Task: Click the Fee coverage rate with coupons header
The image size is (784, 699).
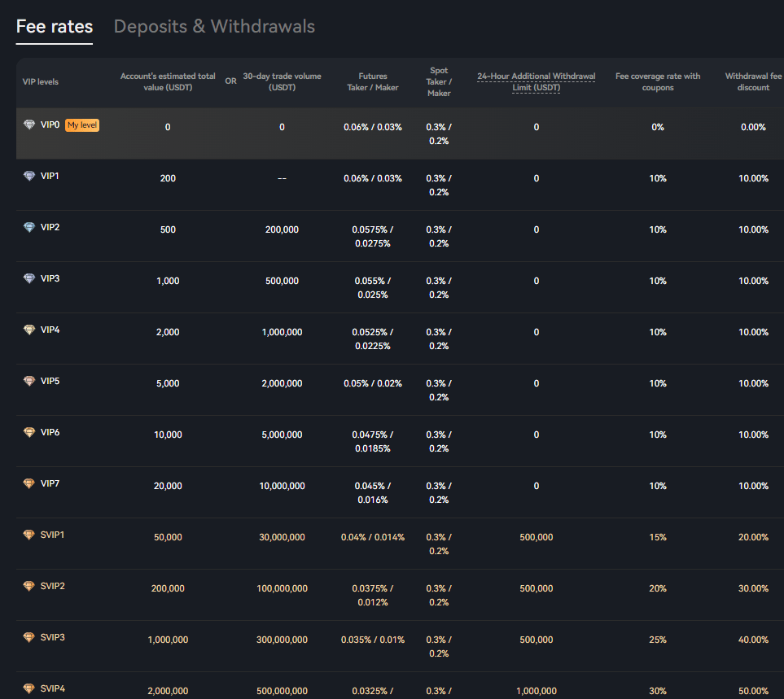Action: point(657,81)
